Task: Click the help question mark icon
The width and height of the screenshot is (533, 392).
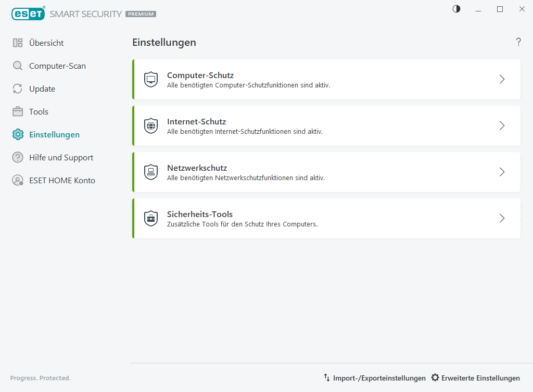Action: pos(518,42)
